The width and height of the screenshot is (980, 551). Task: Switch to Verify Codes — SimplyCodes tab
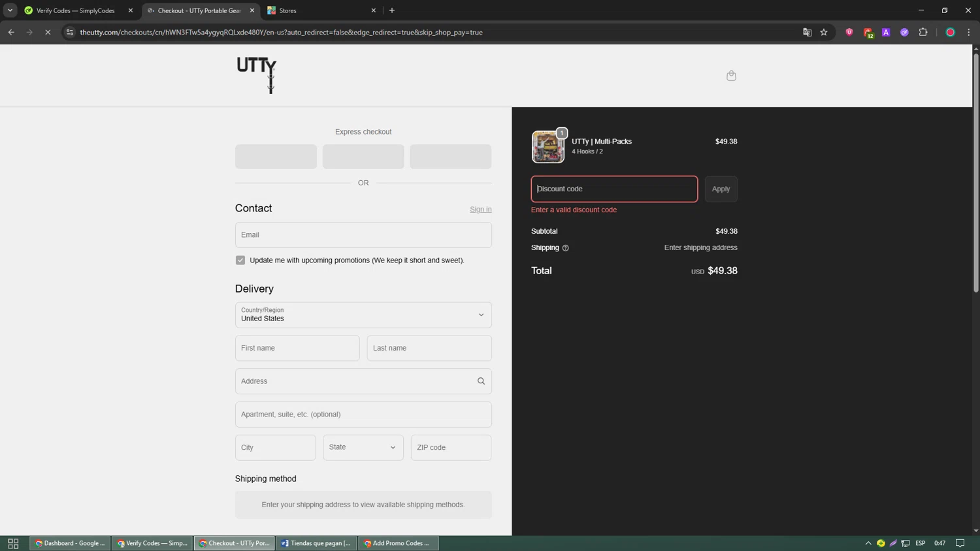coord(77,10)
